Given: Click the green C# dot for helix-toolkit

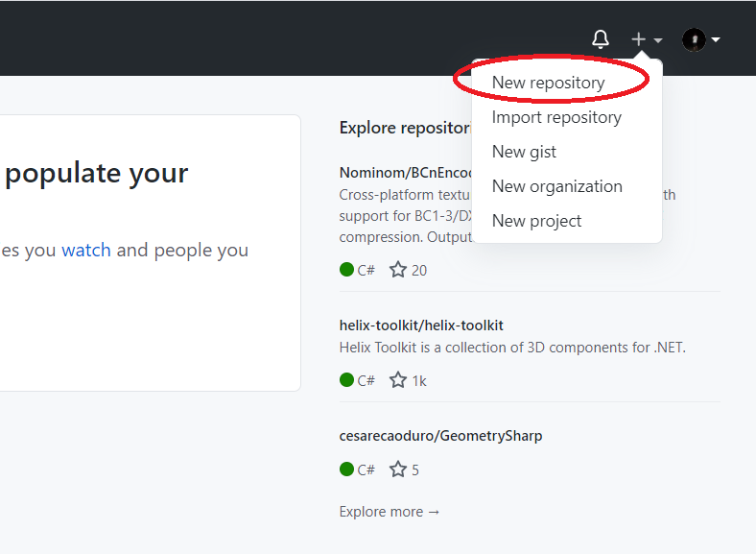Looking at the screenshot, I should click(346, 380).
